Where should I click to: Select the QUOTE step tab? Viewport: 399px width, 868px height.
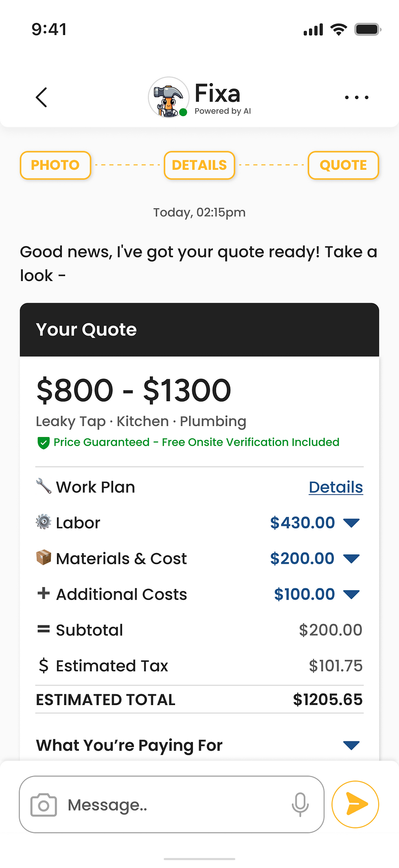[x=343, y=165]
